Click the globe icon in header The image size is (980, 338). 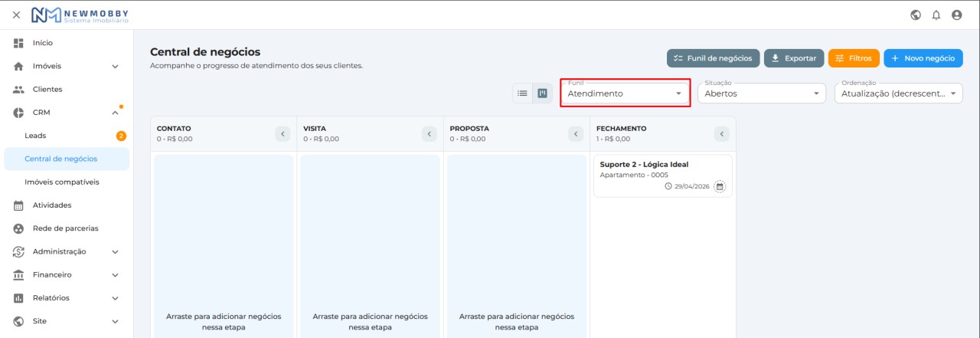(x=916, y=15)
